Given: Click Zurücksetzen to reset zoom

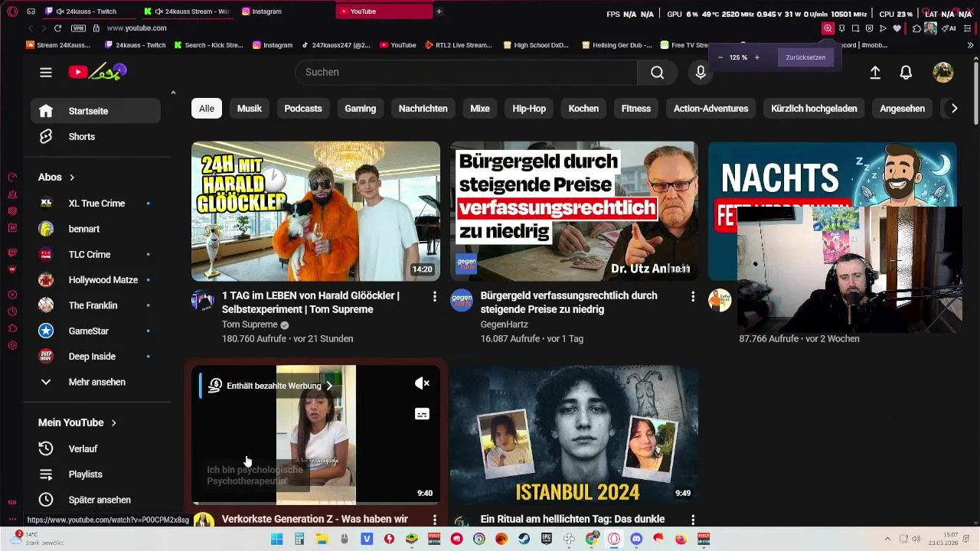Looking at the screenshot, I should point(805,57).
